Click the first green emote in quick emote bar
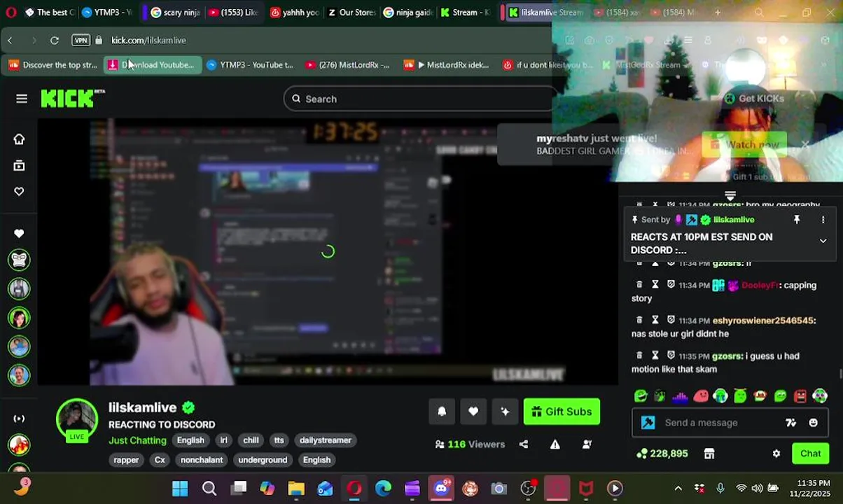Screen dimensions: 843x504 [x=641, y=397]
